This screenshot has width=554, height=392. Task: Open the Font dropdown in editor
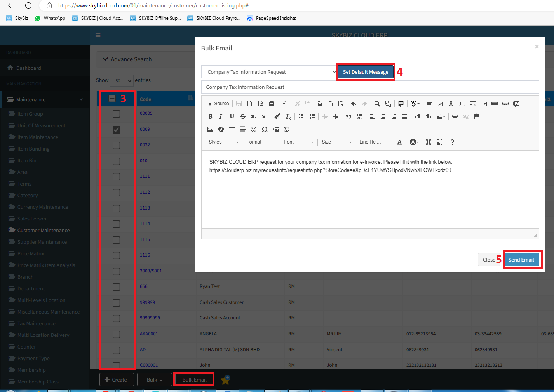point(299,142)
